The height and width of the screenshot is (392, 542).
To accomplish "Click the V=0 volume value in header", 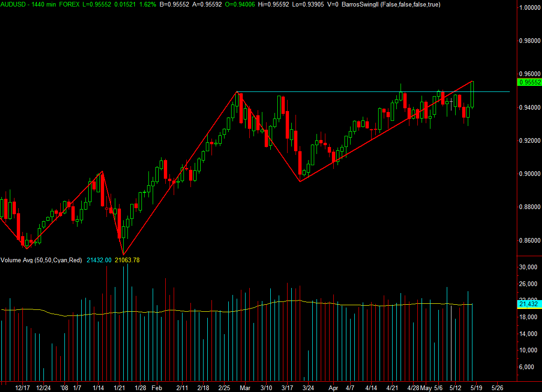I will click(x=332, y=5).
